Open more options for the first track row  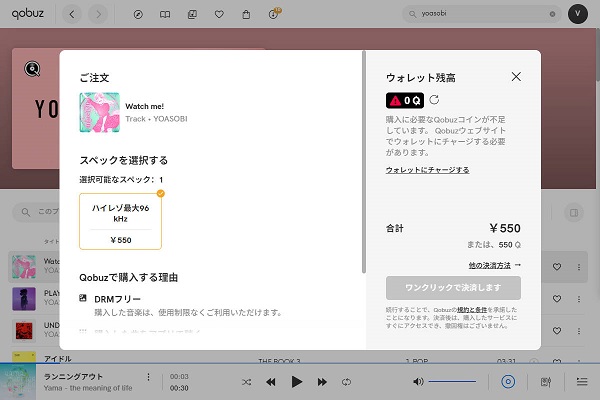pyautogui.click(x=579, y=267)
